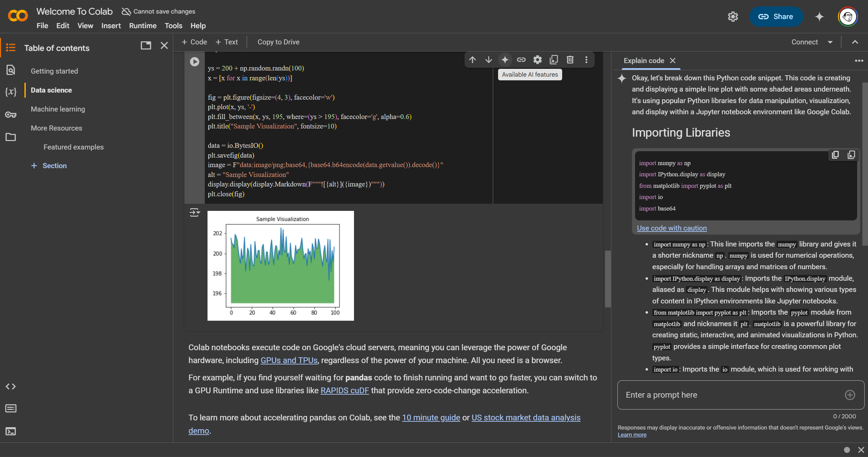Open the Connect dropdown arrow
The width and height of the screenshot is (868, 457).
[830, 42]
